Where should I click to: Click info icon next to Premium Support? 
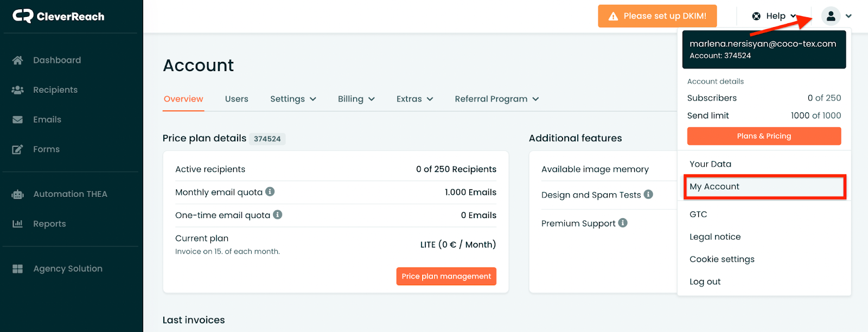[x=623, y=222]
